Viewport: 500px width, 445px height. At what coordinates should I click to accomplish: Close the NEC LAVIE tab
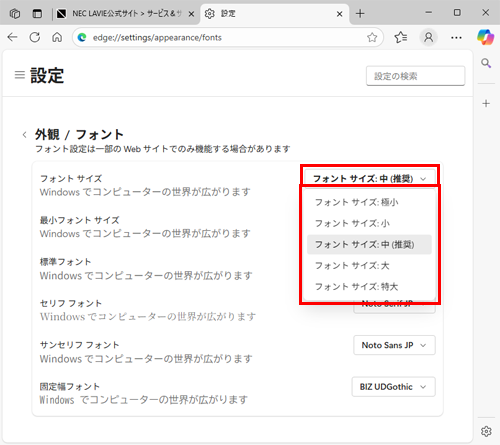(191, 14)
